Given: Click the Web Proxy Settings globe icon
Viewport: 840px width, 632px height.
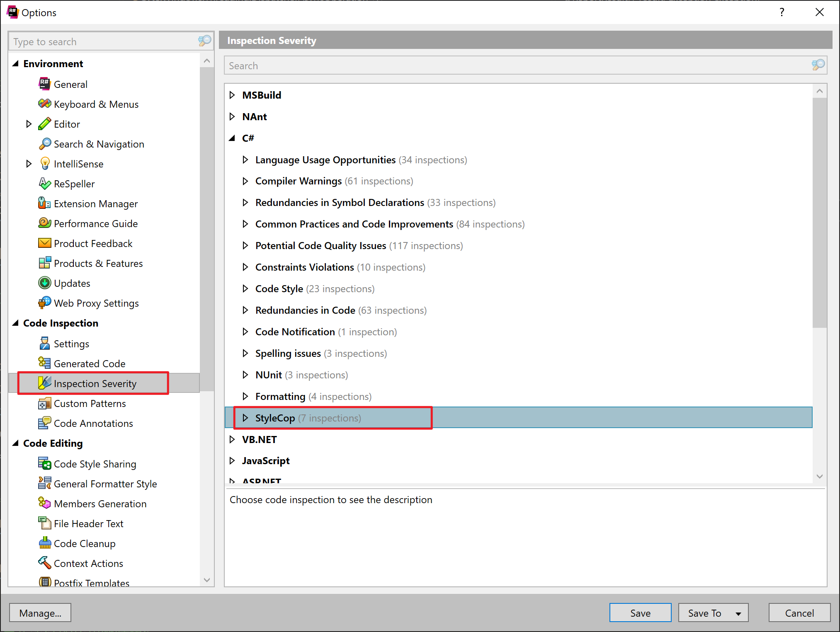Looking at the screenshot, I should pyautogui.click(x=44, y=303).
